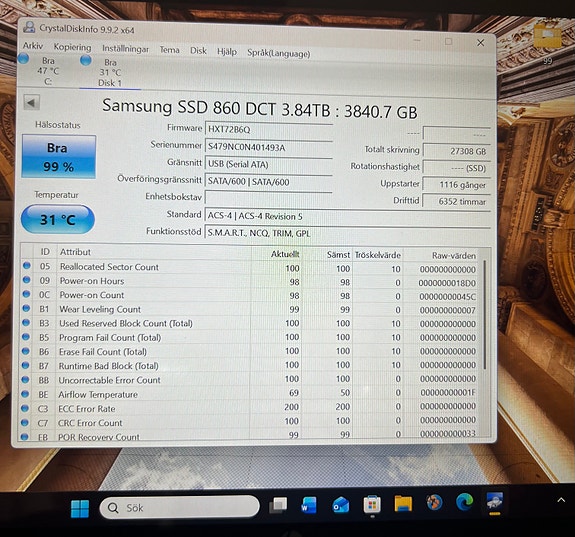575x537 pixels.
Task: Open File Explorer from the taskbar
Action: coord(403,504)
